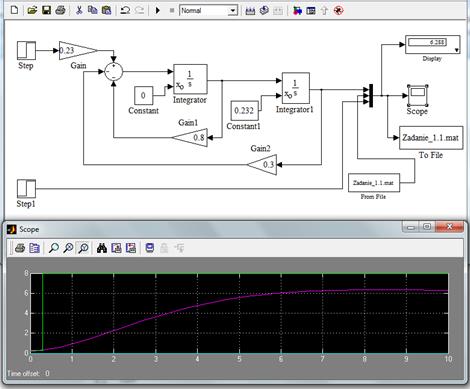The image size is (470, 389).
Task: Activate Scope zoom tool
Action: (54, 248)
